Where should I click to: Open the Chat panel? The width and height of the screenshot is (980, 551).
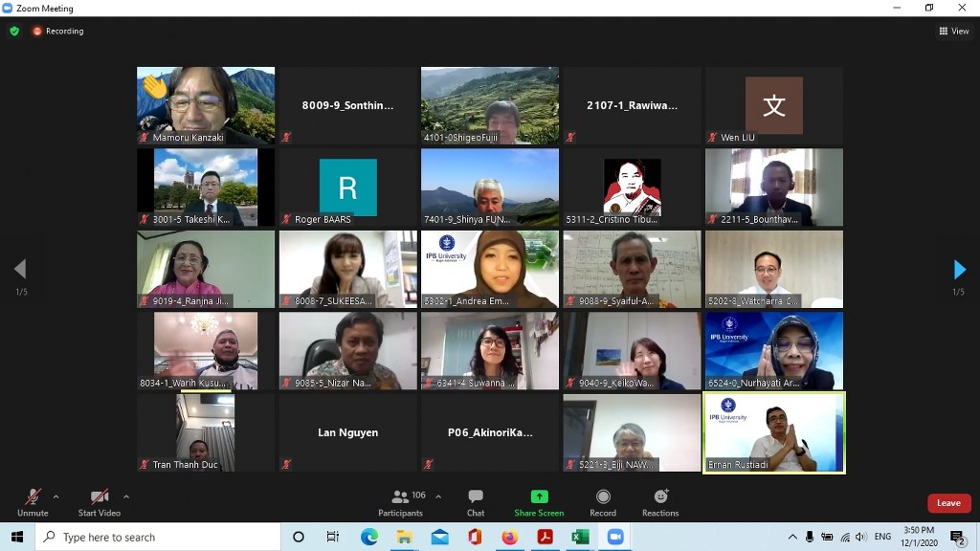[x=475, y=502]
